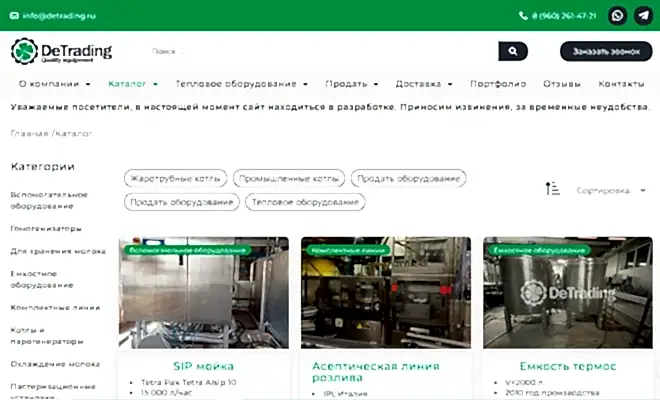Click the Комплектные линии badge on the Асептическая линия card
The image size is (660, 400).
point(348,250)
